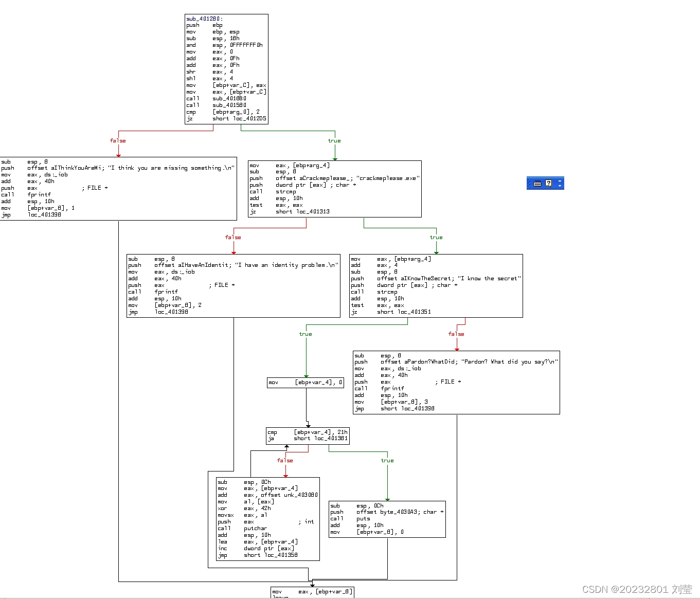Select cmp [ebp+arg_0], 2 instruction

coord(223,112)
